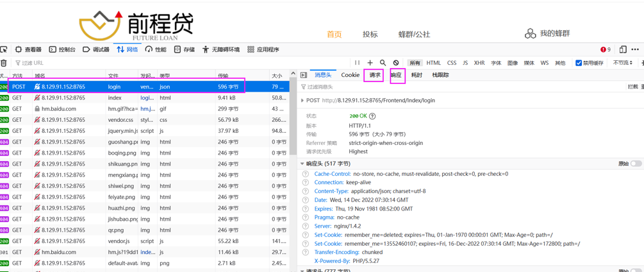
Task: Open help for 200 OK status
Action: [x=372, y=116]
